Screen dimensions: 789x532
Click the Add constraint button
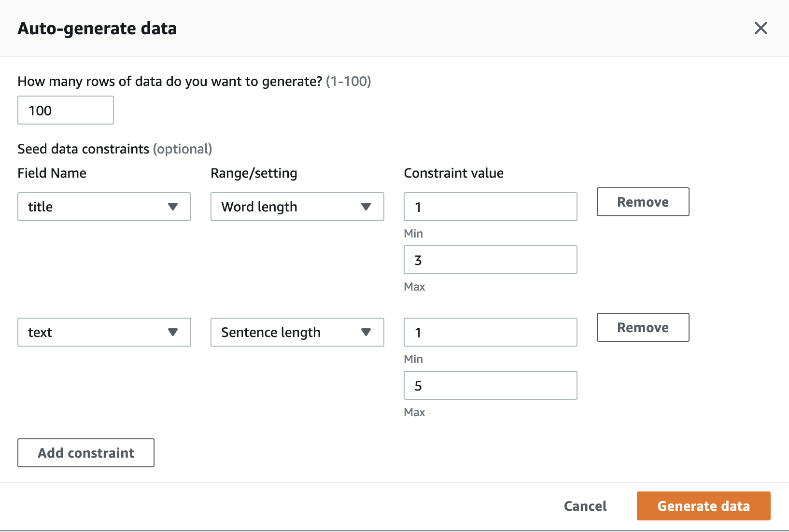coord(86,453)
